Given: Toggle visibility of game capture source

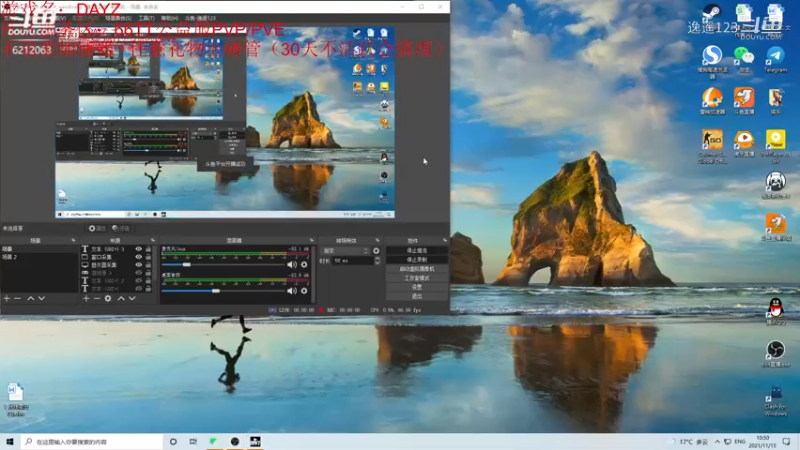Looking at the screenshot, I should click(x=138, y=273).
